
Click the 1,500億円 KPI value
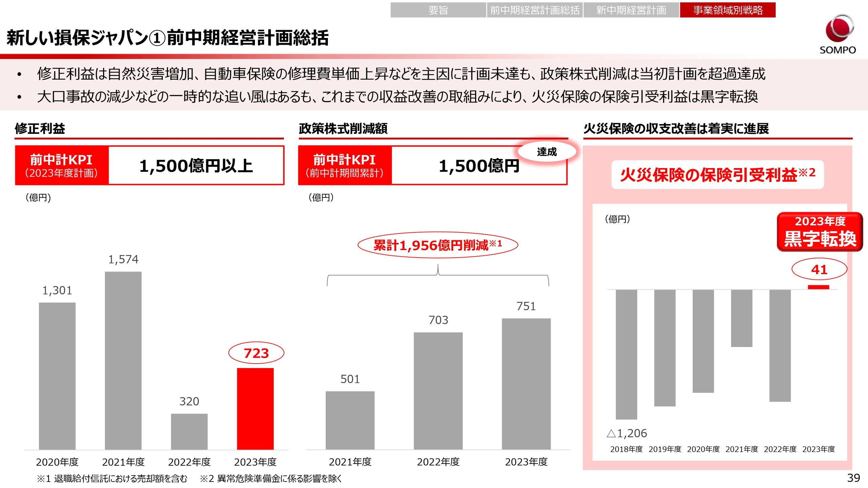(479, 166)
